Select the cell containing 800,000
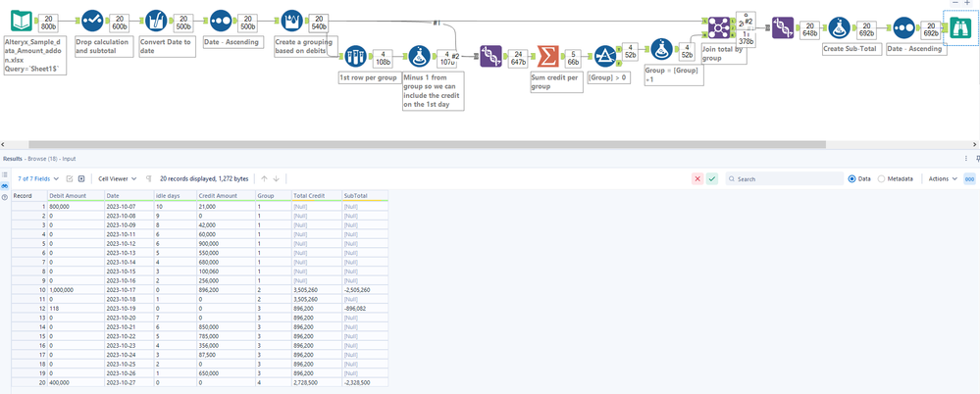Image resolution: width=980 pixels, height=394 pixels. click(76, 206)
